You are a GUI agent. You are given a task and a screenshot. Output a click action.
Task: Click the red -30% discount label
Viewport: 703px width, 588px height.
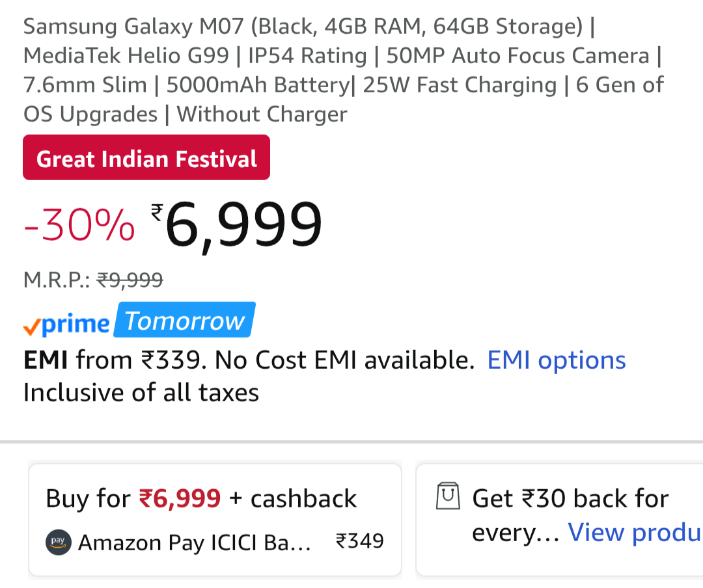point(79,226)
